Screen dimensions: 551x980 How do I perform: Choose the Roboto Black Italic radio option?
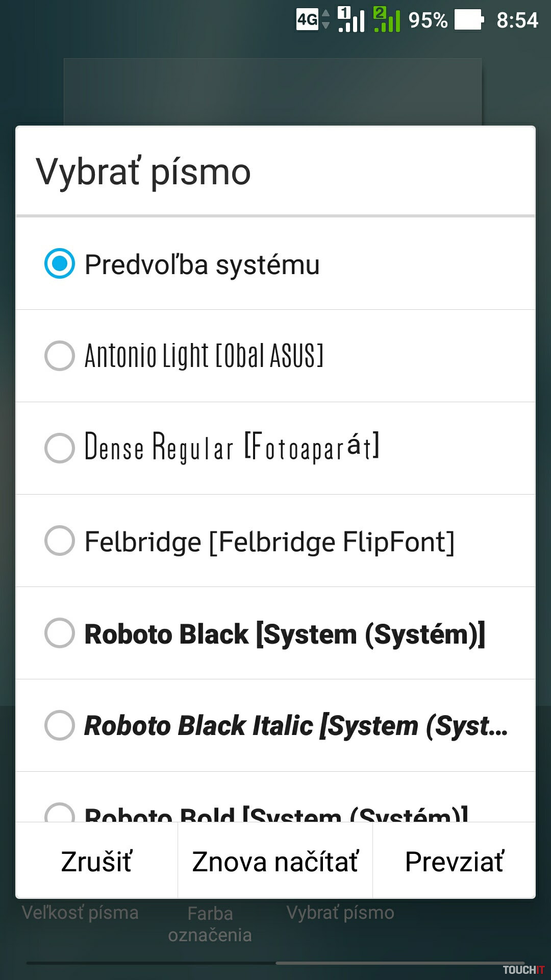pyautogui.click(x=60, y=725)
